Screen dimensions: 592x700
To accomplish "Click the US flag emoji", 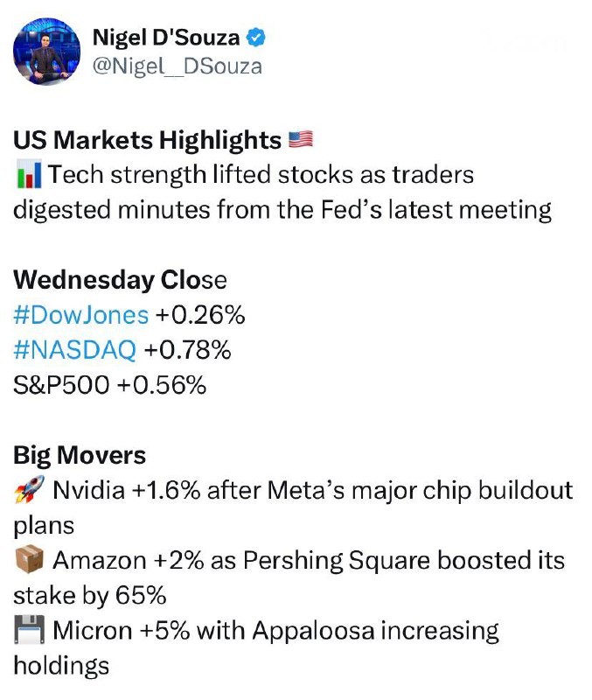I will point(300,139).
